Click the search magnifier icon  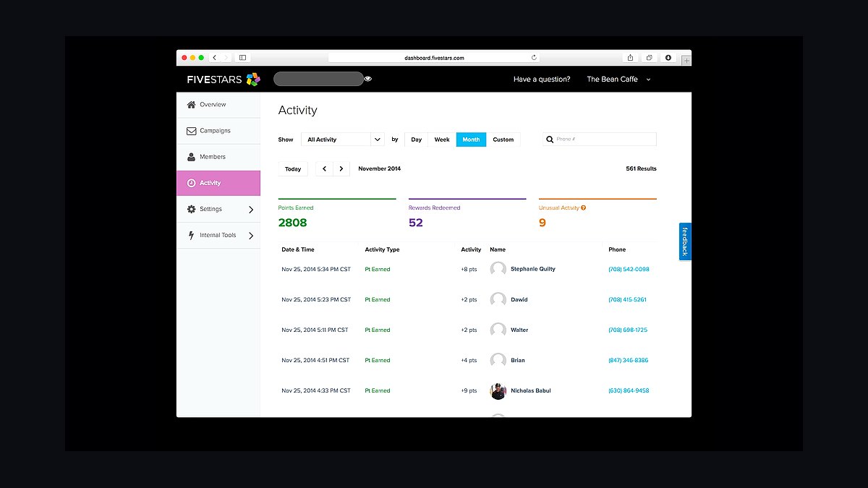coord(550,140)
